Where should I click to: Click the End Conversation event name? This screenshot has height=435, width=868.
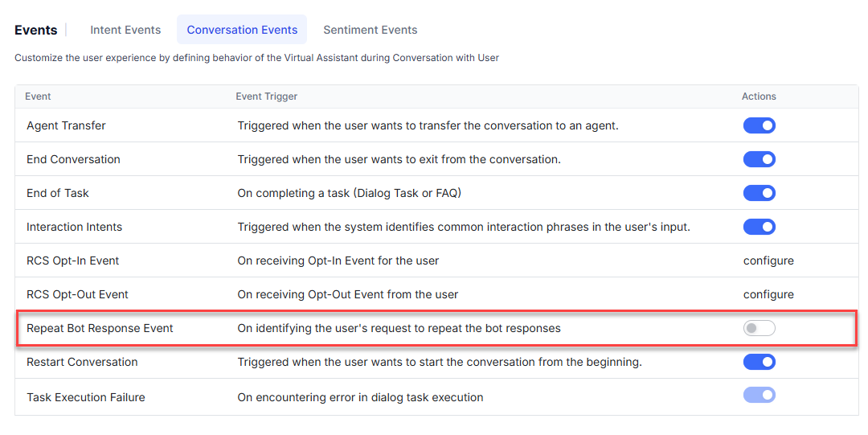click(x=73, y=159)
